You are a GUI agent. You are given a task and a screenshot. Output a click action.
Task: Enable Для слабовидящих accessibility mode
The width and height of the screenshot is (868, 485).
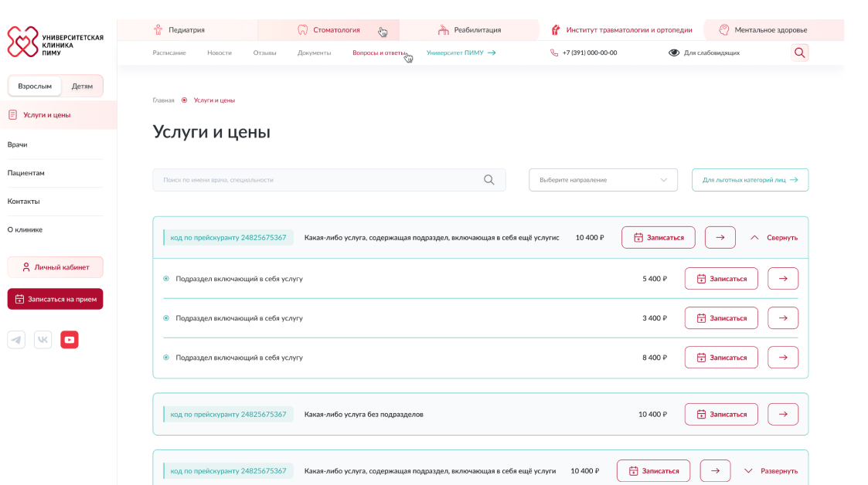[703, 53]
